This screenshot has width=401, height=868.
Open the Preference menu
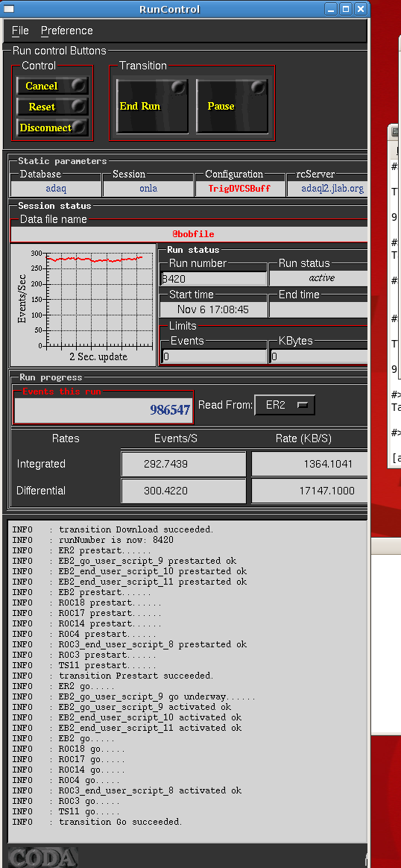point(67,31)
